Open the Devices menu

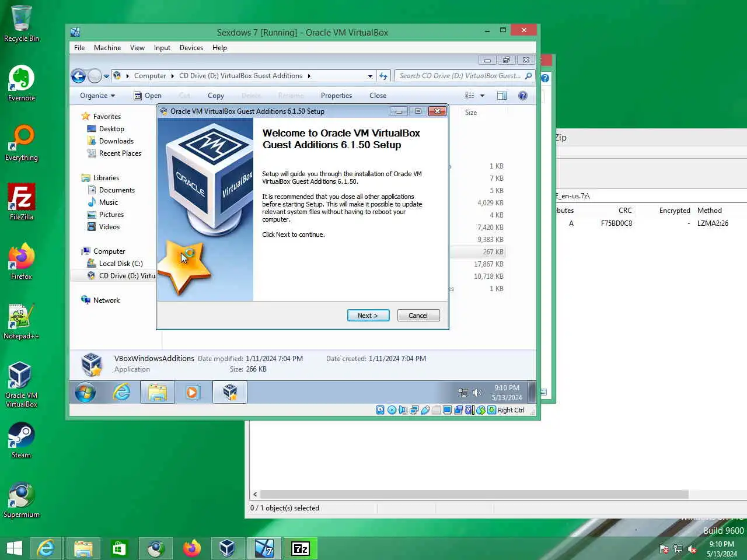tap(191, 48)
